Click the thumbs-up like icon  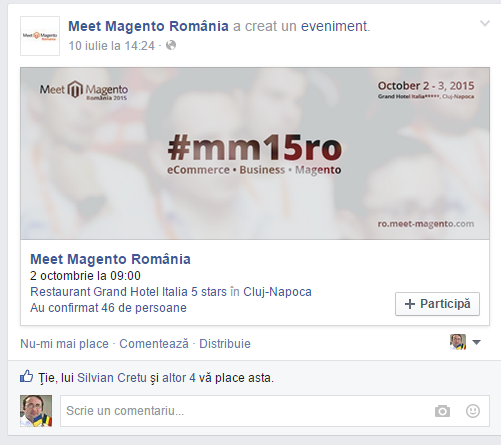point(27,377)
